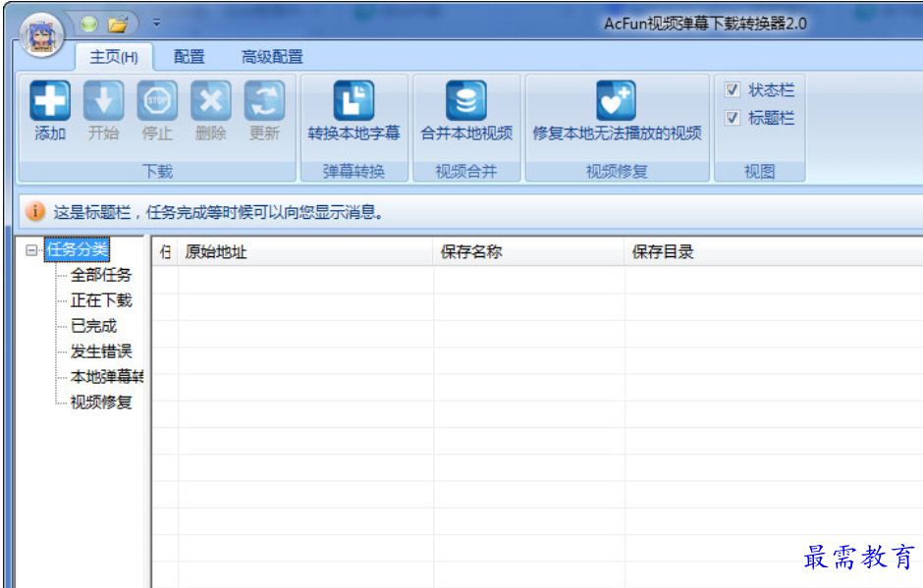Click the narrow first column header of the task table

tap(165, 252)
